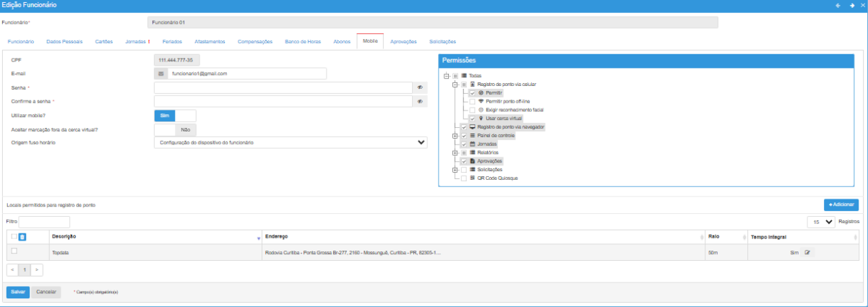
Task: Select the Topdata row checkbox
Action: (14, 251)
